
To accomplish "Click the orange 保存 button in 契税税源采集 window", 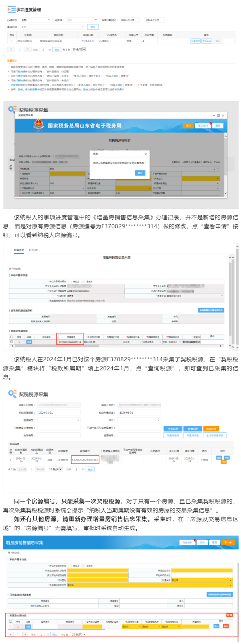I will click(x=188, y=126).
